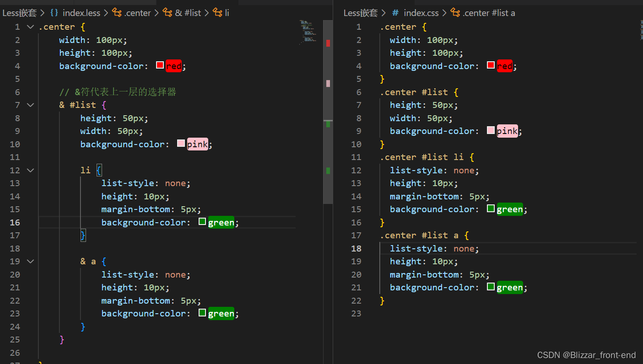Click 'list-style: none;' on index.less line 20
The image size is (643, 364).
(146, 274)
